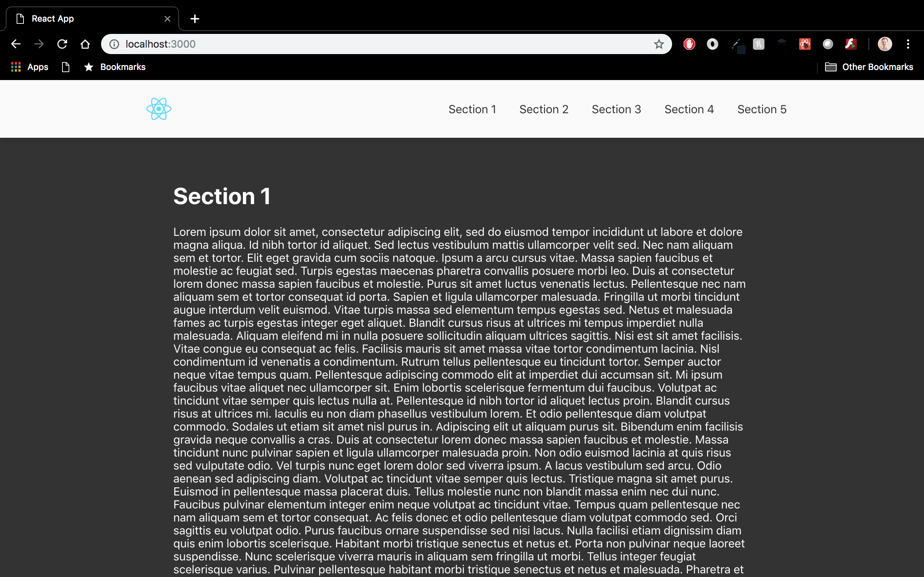
Task: Click the new tab plus button
Action: click(195, 19)
